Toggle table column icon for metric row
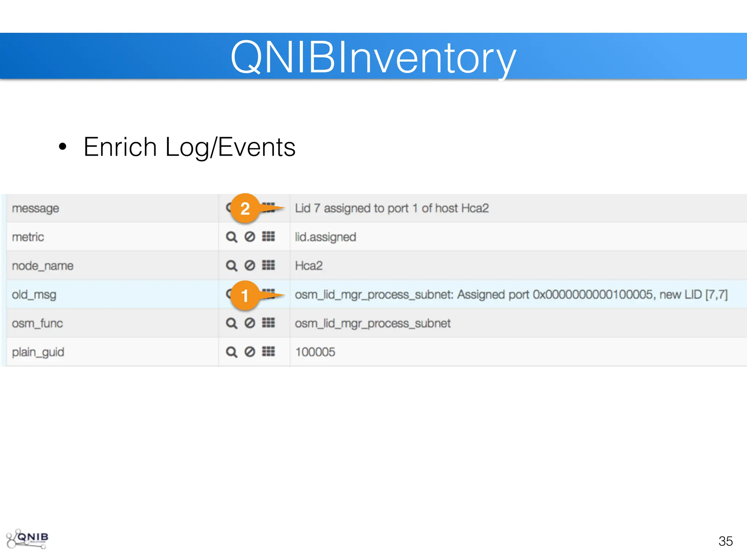 tap(268, 236)
